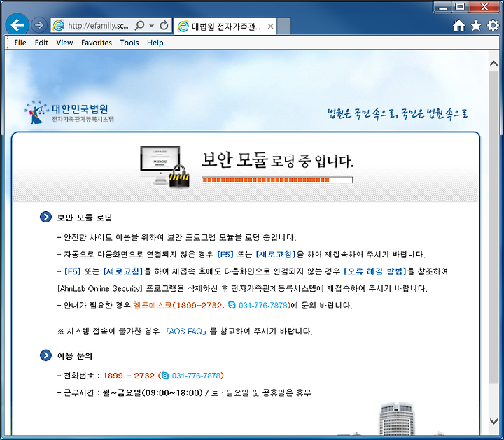Open the [오류 해결 방법] link

375,271
